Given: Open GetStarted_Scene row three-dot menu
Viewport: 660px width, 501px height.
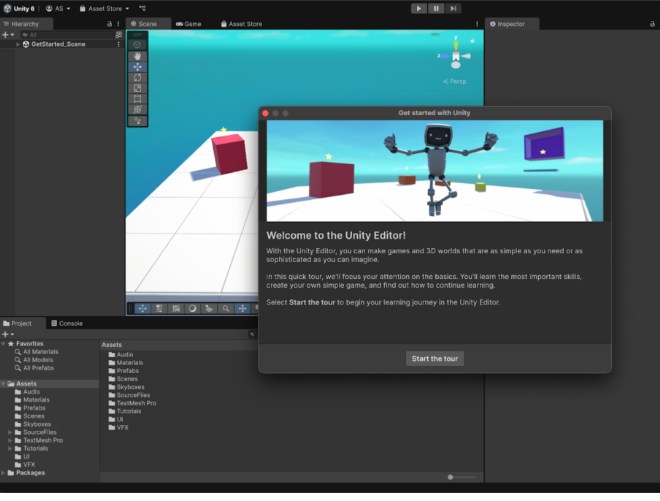Looking at the screenshot, I should pos(118,44).
